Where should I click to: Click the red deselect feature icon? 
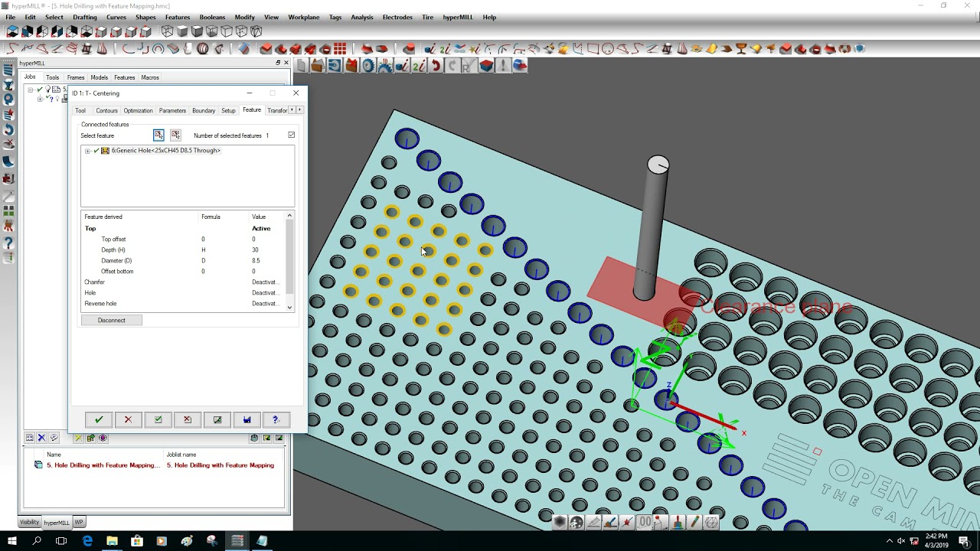coord(175,135)
